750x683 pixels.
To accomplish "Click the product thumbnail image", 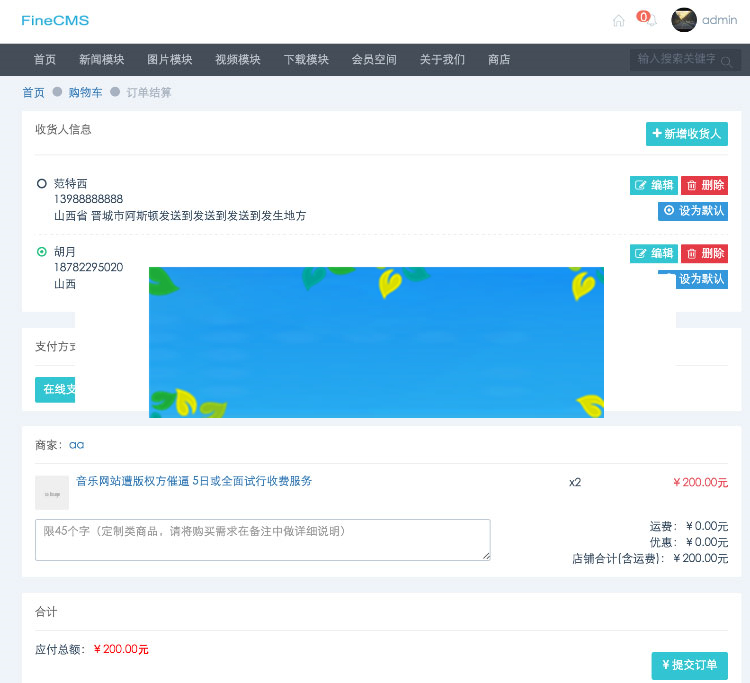I will (x=52, y=493).
